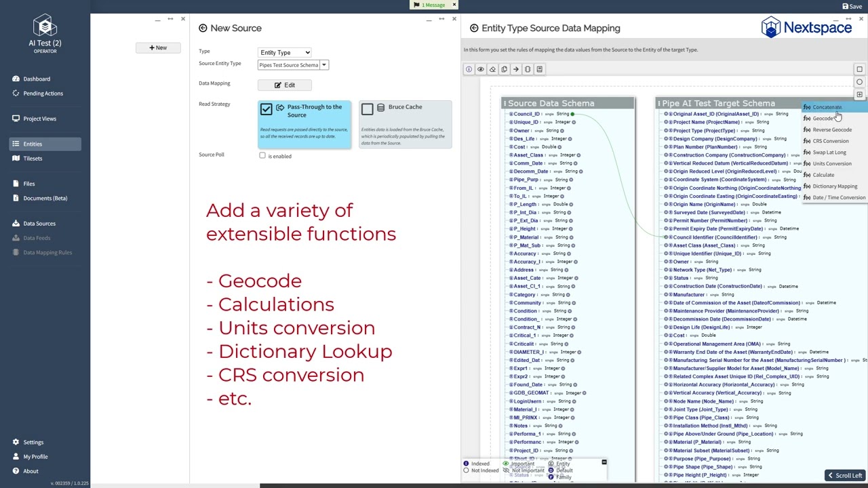868x488 pixels.
Task: Open the Entity Type dropdown
Action: click(x=285, y=52)
